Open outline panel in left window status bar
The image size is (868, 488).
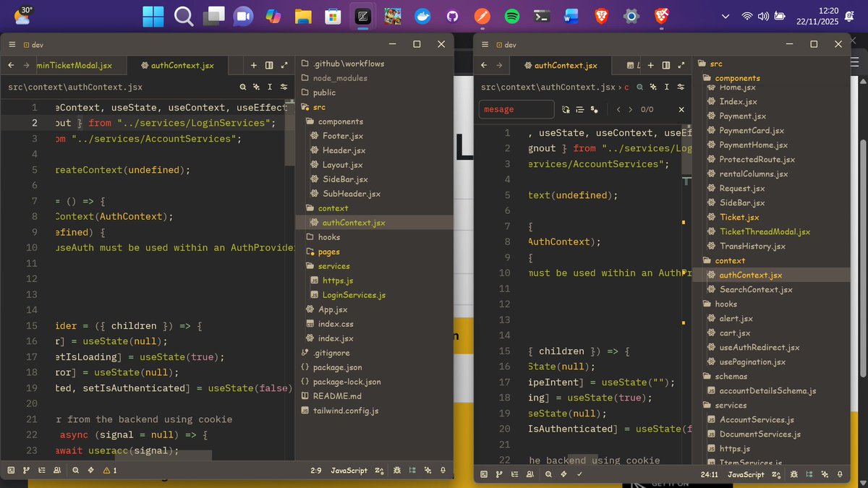(x=42, y=471)
